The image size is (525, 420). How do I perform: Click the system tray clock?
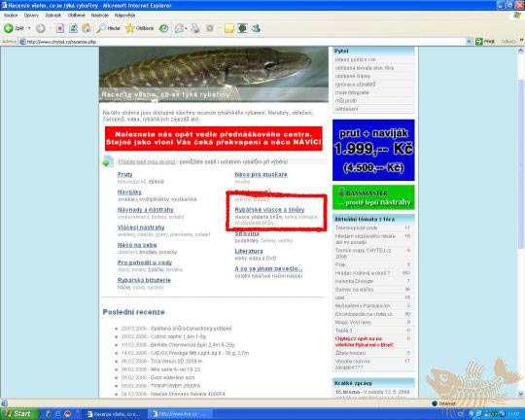(513, 414)
